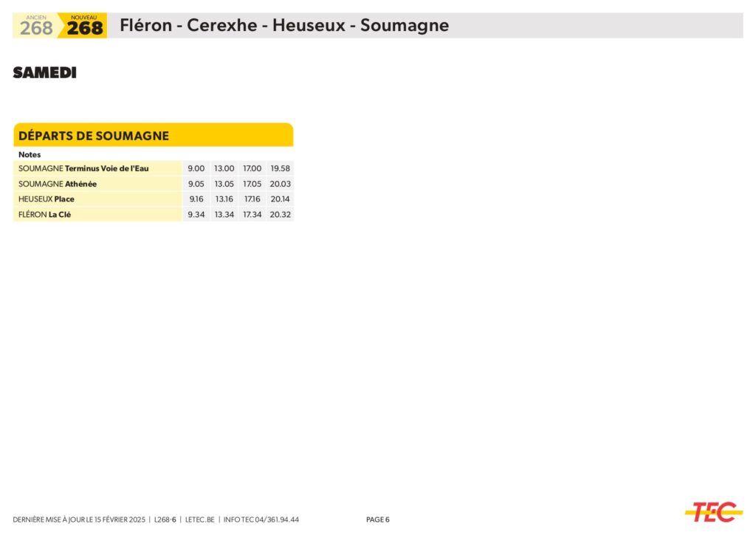Select the SOUMAGNE Terminus Voie de l'Eau stop
The height and width of the screenshot is (535, 756).
click(x=83, y=168)
